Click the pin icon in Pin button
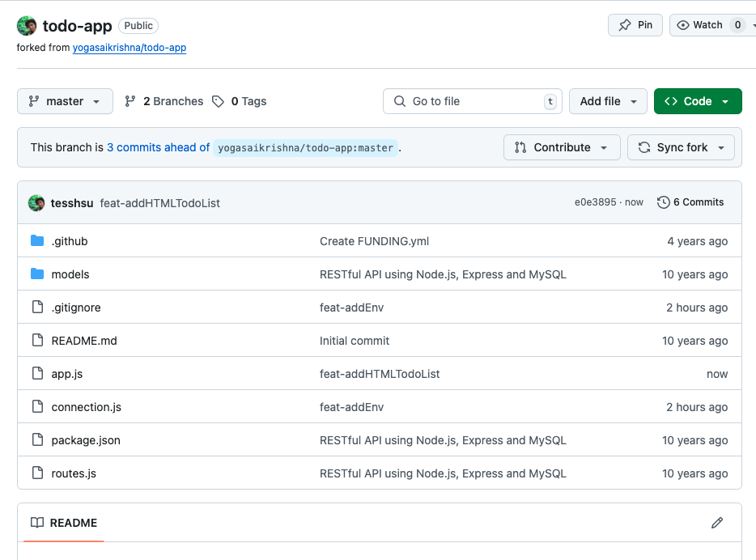The width and height of the screenshot is (756, 560). point(625,25)
